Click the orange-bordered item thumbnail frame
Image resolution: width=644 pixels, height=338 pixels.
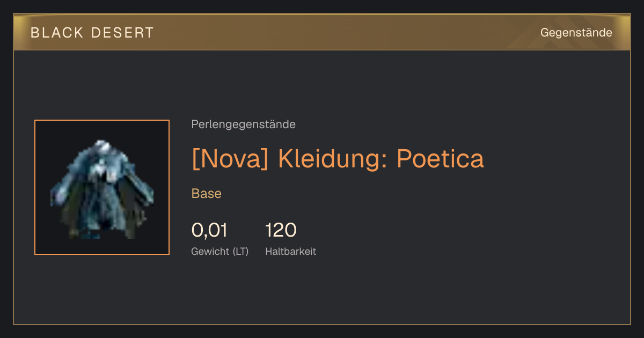coord(102,187)
